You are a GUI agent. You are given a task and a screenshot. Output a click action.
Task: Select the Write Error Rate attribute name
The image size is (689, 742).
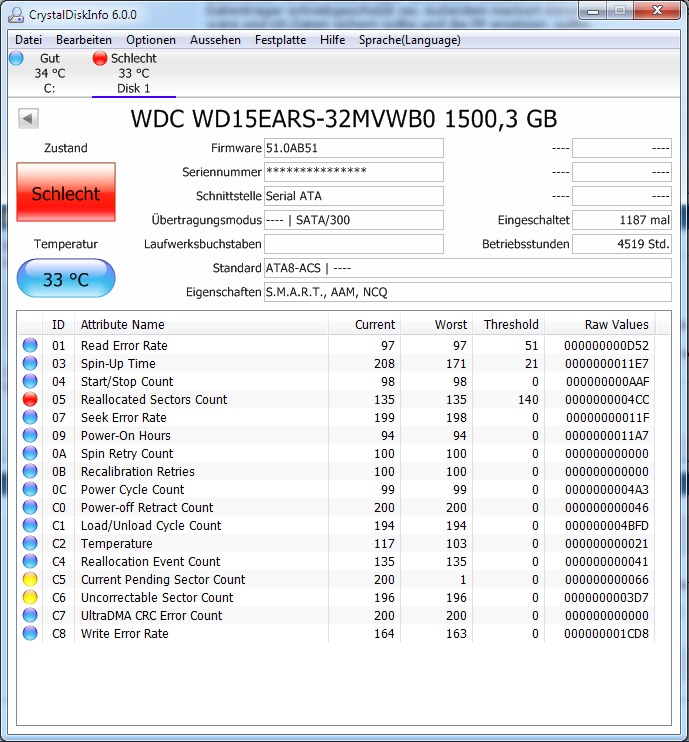pos(124,633)
